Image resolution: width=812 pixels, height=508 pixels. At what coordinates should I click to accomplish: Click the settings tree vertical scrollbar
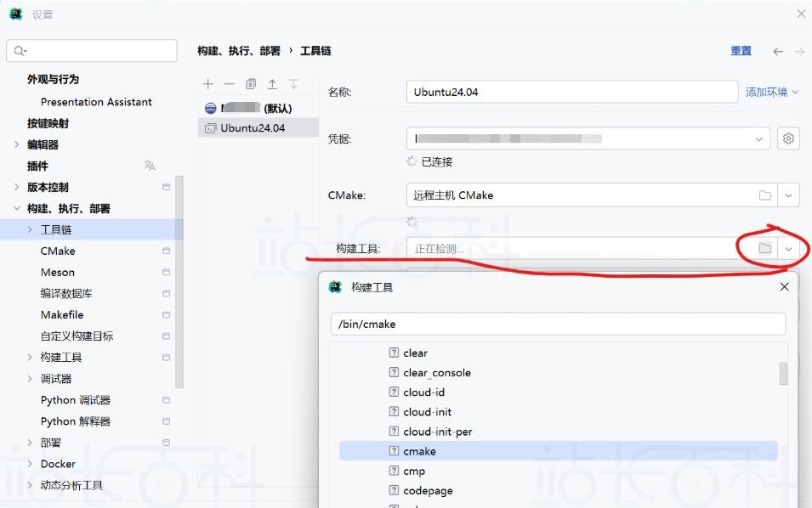[179, 282]
